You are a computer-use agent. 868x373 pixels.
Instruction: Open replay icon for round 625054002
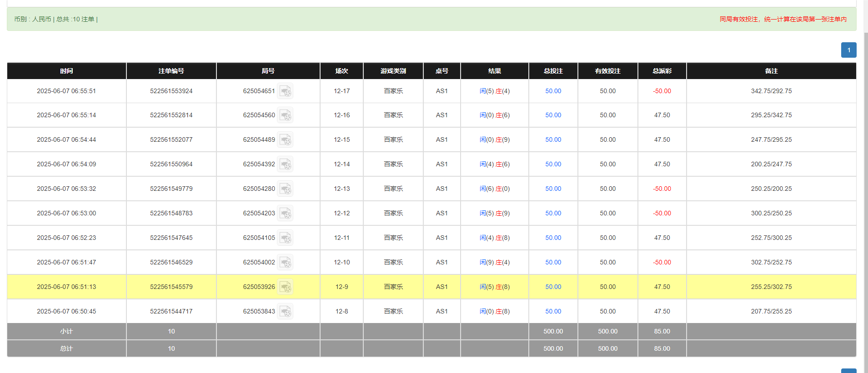[285, 263]
